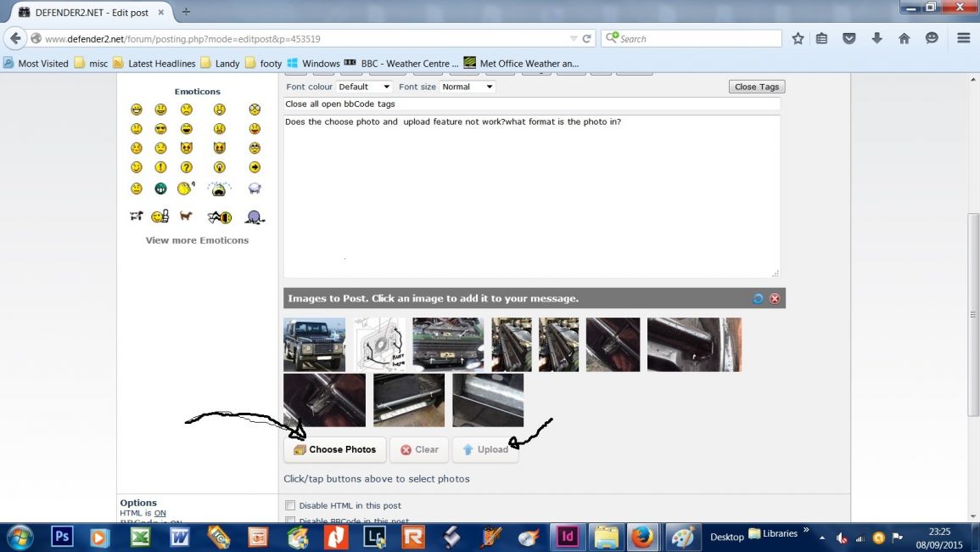
Task: Open the Font colour dropdown
Action: pyautogui.click(x=364, y=87)
